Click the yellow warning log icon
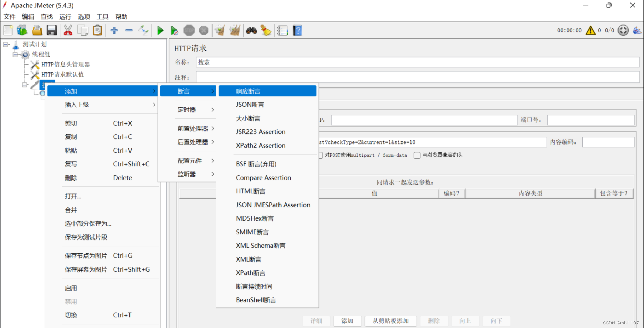 pos(591,30)
